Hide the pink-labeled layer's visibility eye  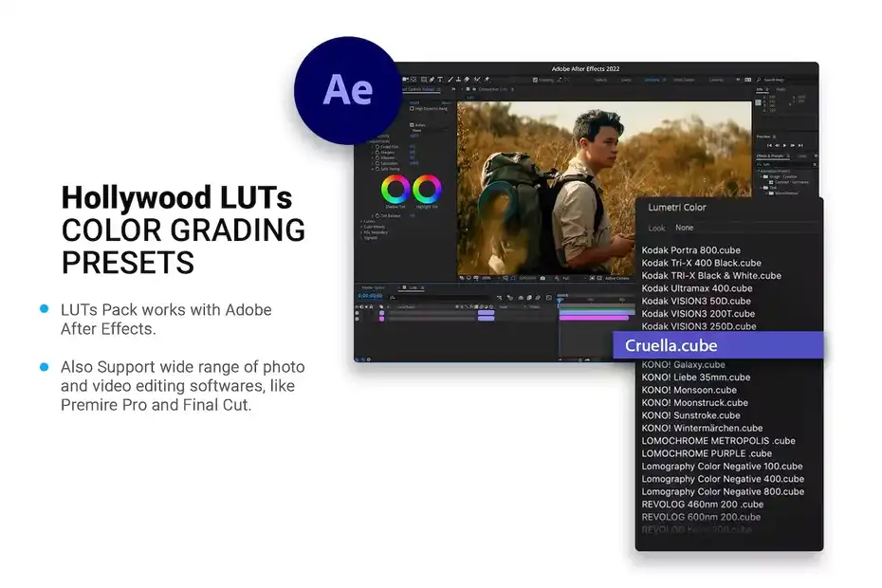tap(358, 319)
